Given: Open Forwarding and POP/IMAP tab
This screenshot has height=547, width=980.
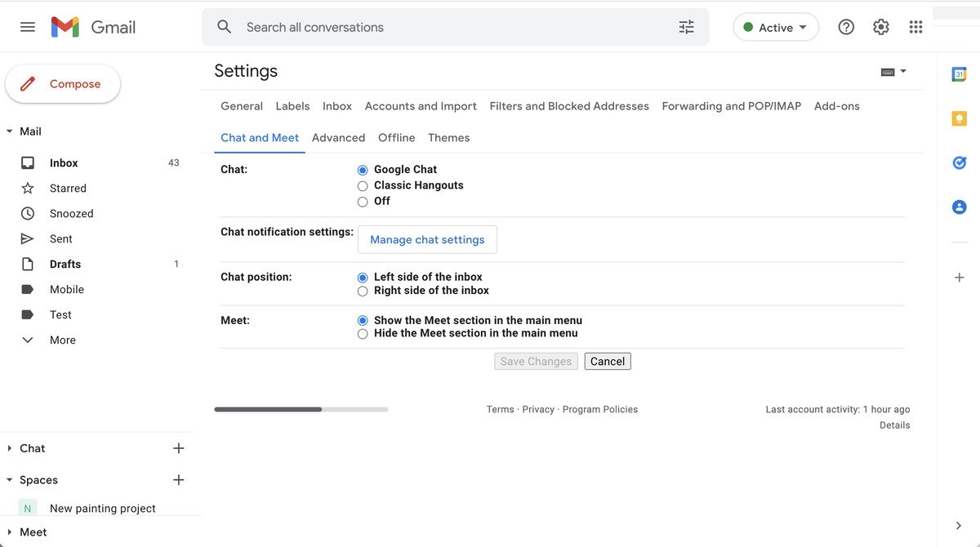Looking at the screenshot, I should [732, 106].
